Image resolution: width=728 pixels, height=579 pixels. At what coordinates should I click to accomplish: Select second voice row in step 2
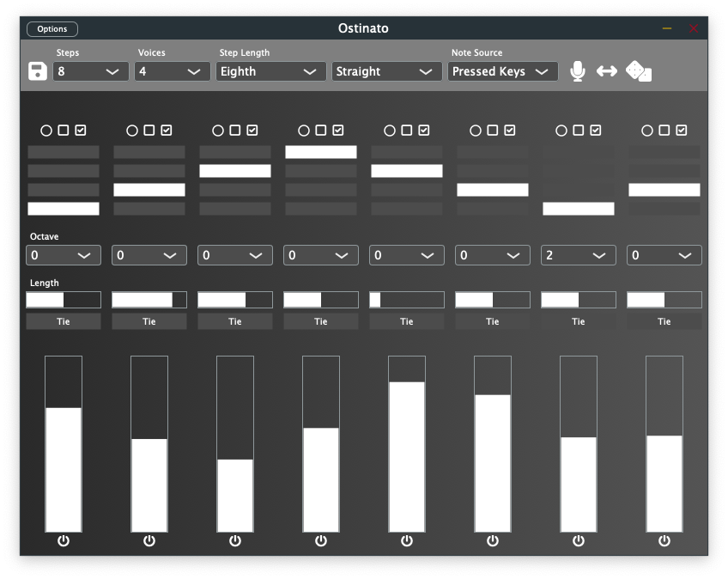(149, 171)
